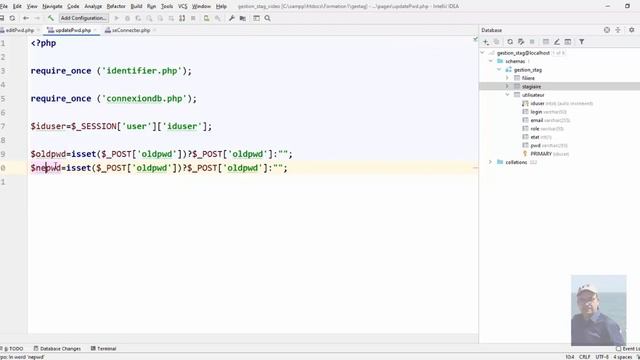
Task: Open the Refactor menu
Action: (x=116, y=6)
